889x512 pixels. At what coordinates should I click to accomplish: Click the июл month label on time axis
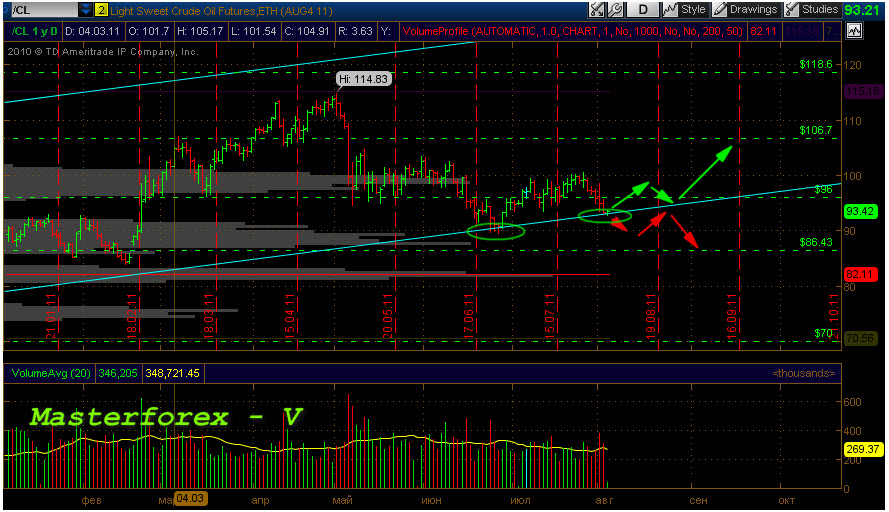point(520,500)
